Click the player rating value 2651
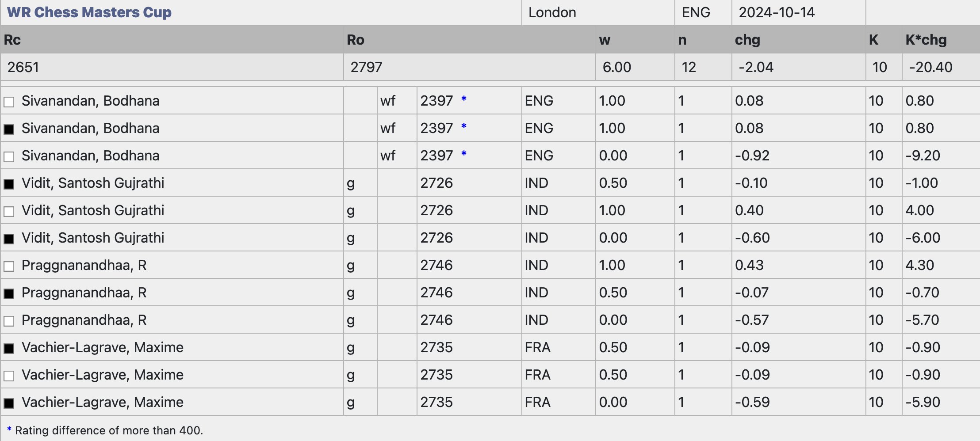Viewport: 980px width, 441px height. click(x=23, y=67)
